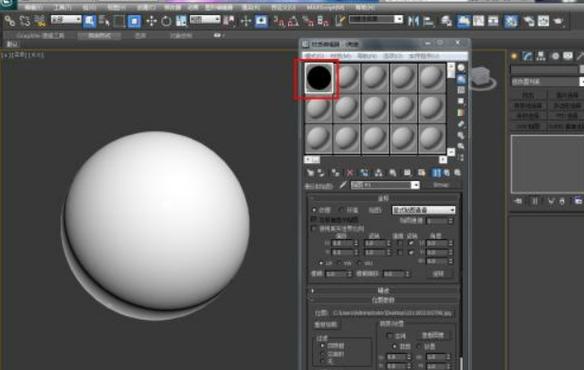Open the selection filter dropdown
Screen dimensions: 584x370
coord(66,19)
